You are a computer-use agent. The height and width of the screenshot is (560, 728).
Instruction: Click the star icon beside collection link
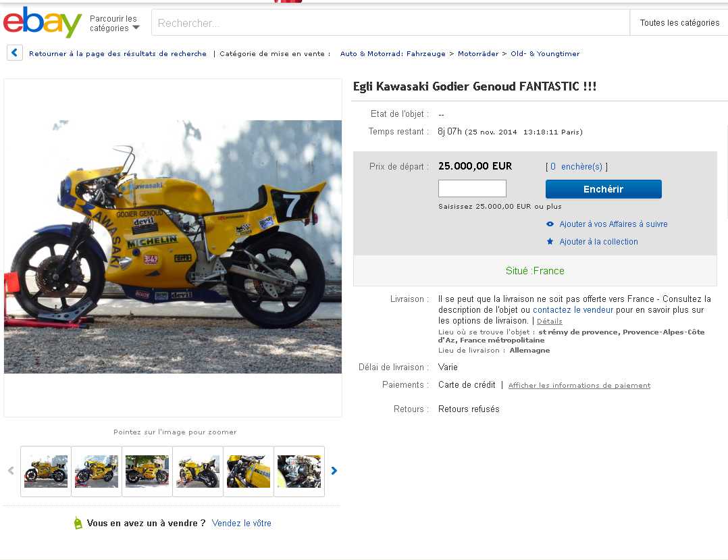point(550,241)
